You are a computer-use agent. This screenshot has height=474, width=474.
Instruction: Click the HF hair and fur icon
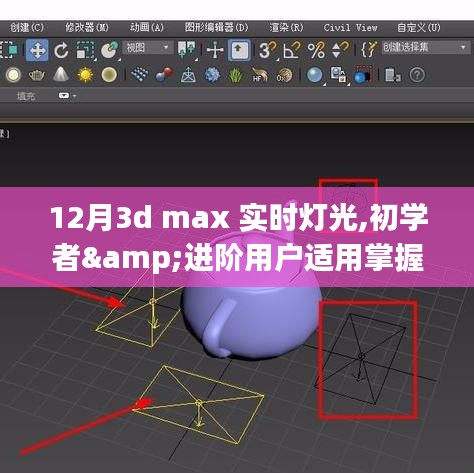(260, 75)
